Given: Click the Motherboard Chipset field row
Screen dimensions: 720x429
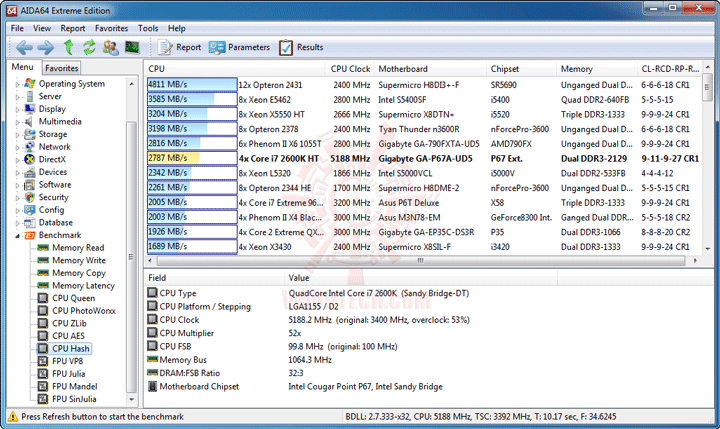Looking at the screenshot, I should tap(351, 387).
